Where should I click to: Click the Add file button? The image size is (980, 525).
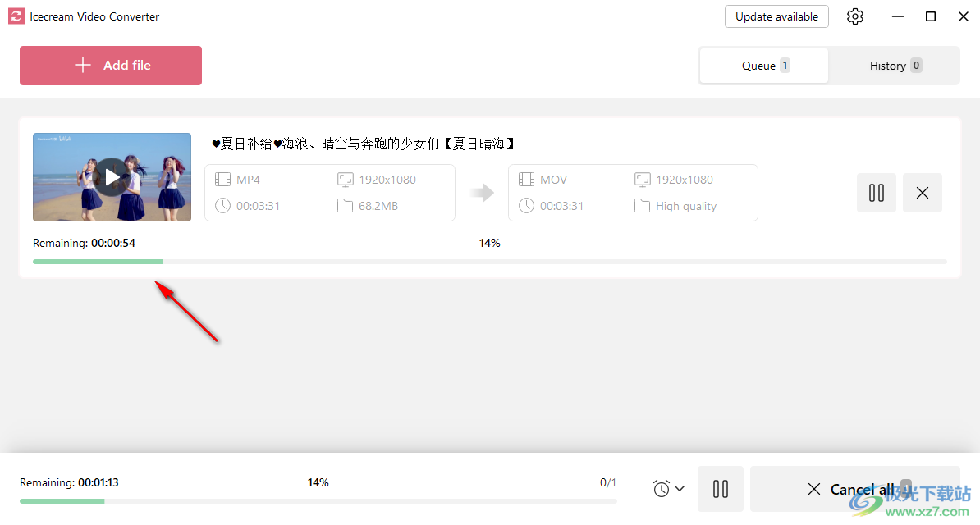[x=111, y=65]
